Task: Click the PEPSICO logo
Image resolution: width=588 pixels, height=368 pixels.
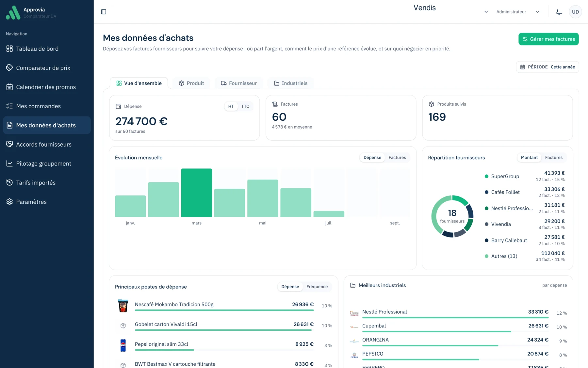Action: 354,355
